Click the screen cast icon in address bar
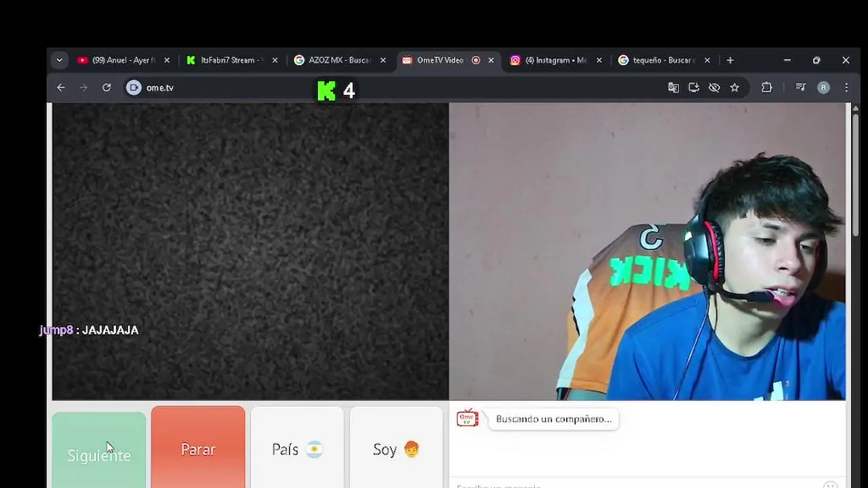This screenshot has width=868, height=488. pyautogui.click(x=694, y=87)
